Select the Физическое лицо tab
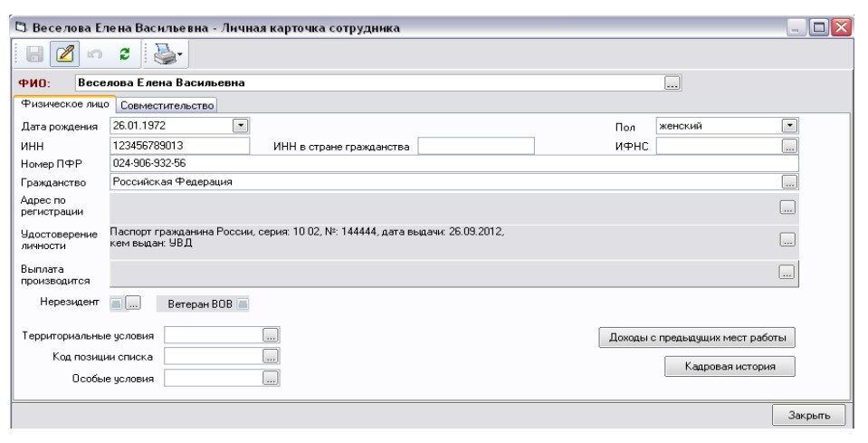Screen dimensions: 868x443 pyautogui.click(x=65, y=103)
